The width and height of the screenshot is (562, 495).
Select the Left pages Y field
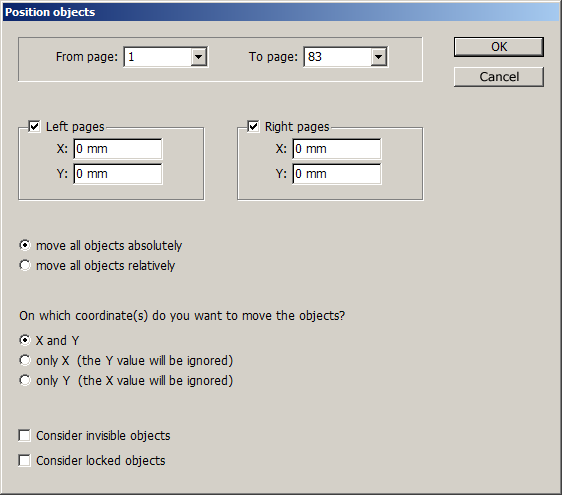point(118,174)
